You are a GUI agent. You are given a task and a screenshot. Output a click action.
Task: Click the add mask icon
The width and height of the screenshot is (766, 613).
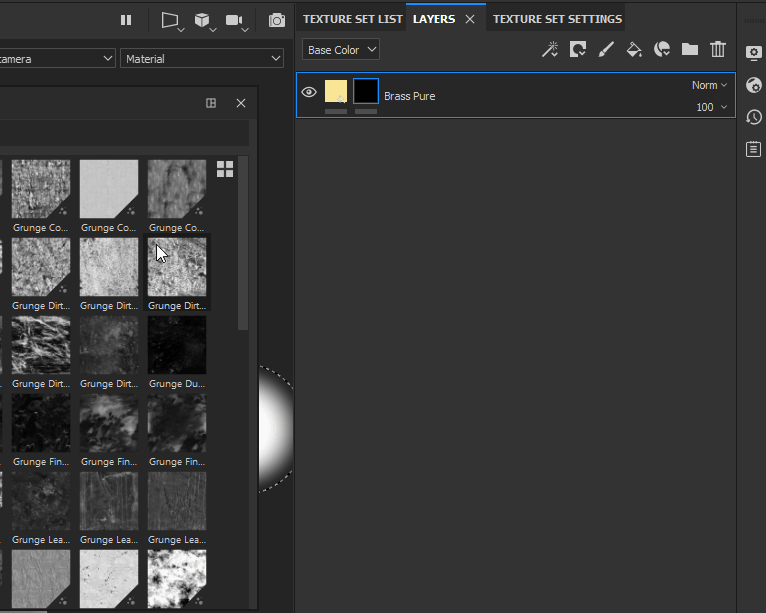(x=578, y=49)
